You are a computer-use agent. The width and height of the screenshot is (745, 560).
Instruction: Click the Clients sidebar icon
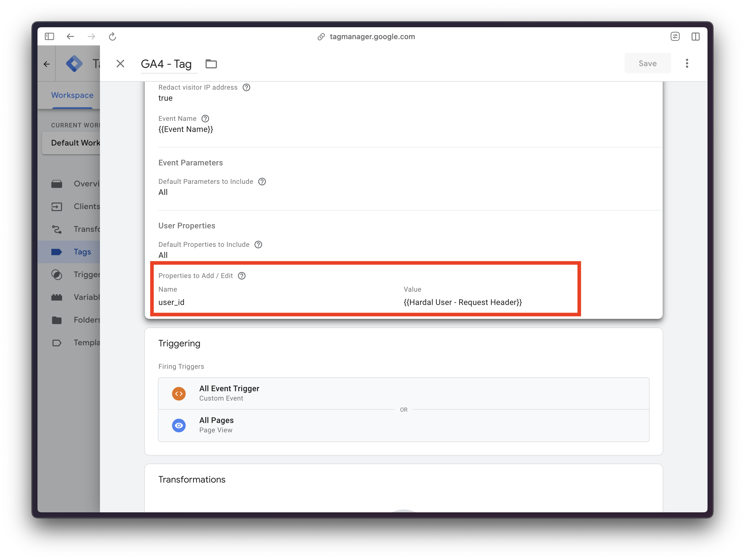pos(56,206)
